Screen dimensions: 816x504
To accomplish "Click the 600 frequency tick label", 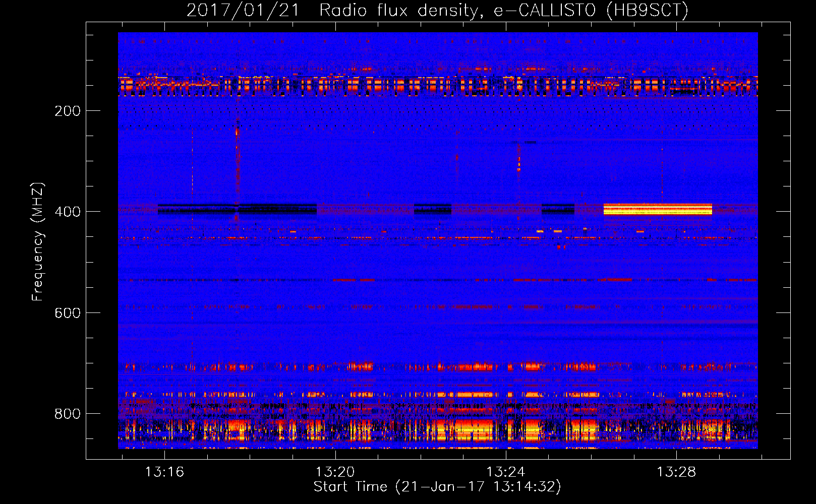I will click(68, 313).
